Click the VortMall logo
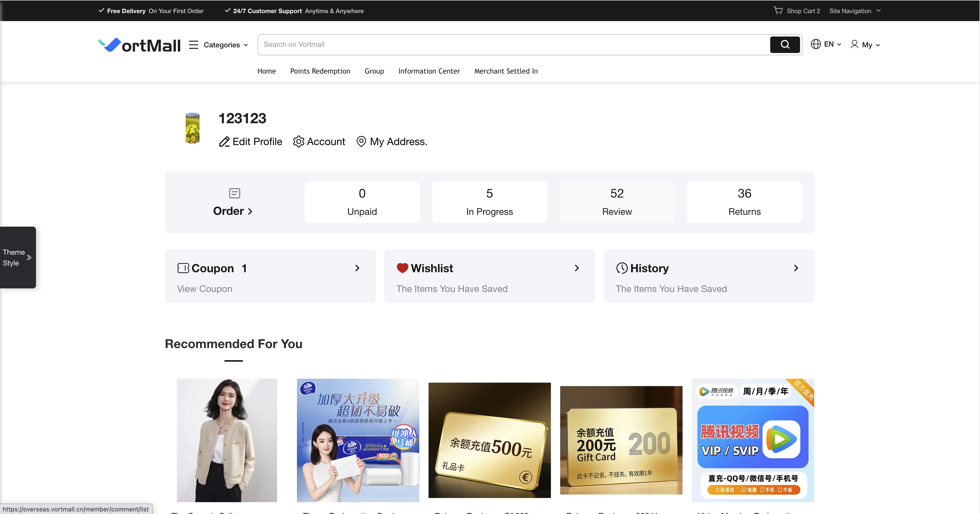The image size is (980, 514). click(x=139, y=45)
